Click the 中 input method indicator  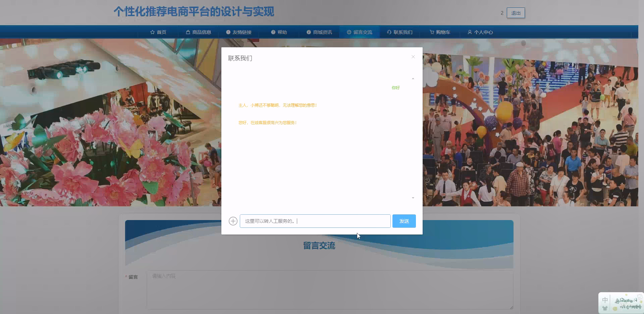[x=605, y=300]
